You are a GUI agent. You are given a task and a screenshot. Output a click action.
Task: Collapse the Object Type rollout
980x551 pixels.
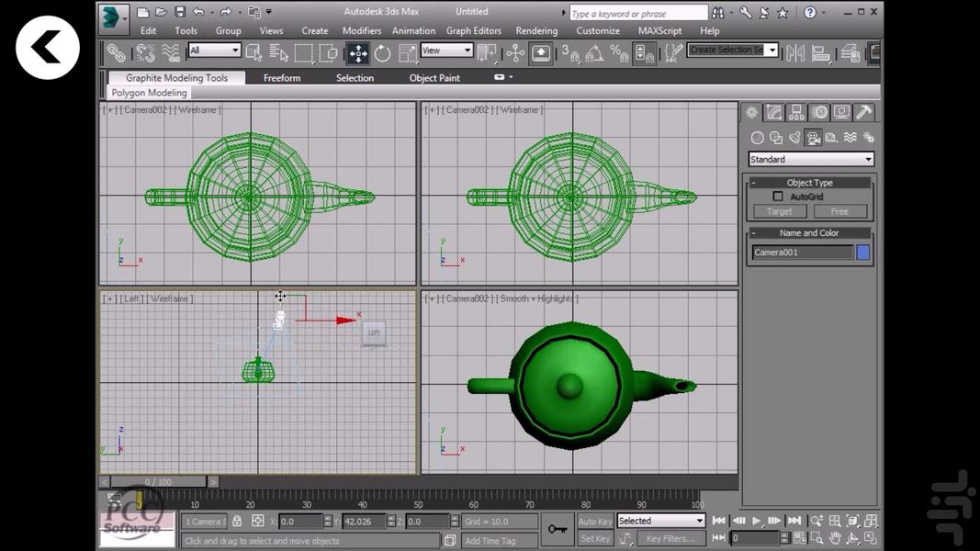[754, 183]
